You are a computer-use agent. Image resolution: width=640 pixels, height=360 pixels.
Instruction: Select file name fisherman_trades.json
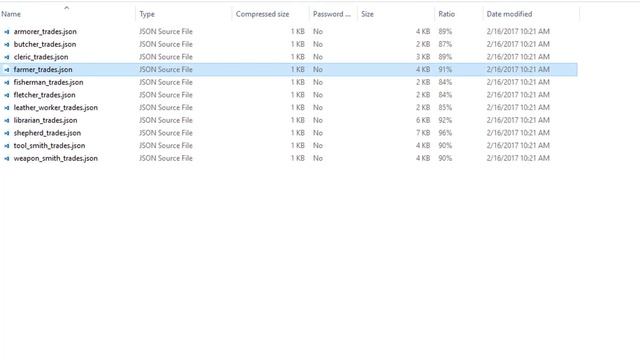click(48, 82)
